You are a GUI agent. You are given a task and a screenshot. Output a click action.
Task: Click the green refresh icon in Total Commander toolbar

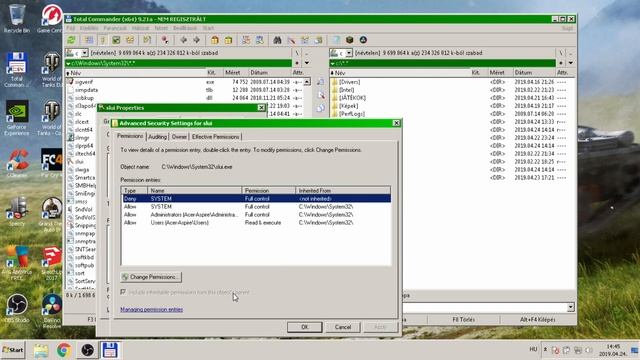point(71,40)
